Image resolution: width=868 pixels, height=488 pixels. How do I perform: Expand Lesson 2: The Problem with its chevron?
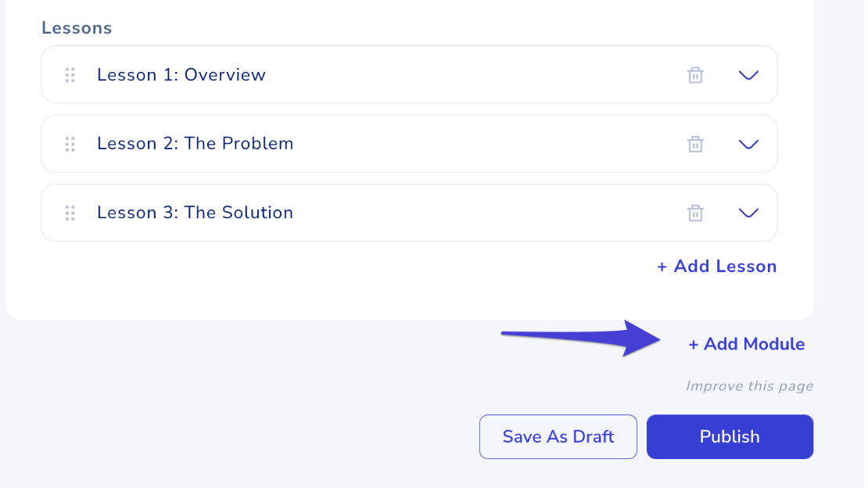tap(748, 143)
